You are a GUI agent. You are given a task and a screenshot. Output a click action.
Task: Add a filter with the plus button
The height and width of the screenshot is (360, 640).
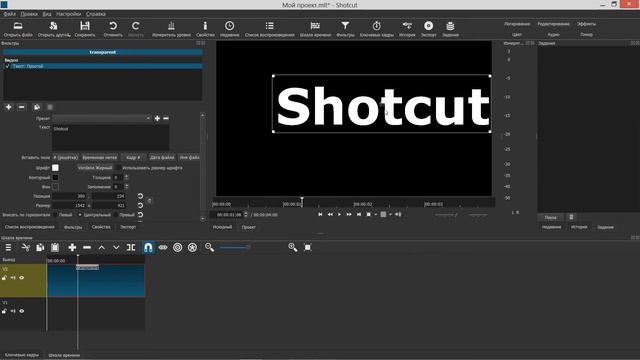[x=9, y=107]
